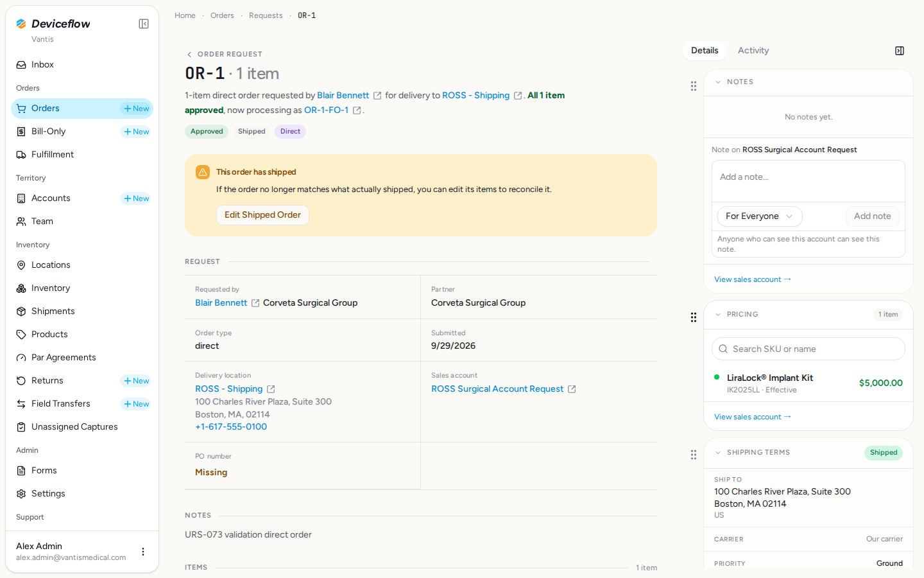Click back arrow beside ORDER REQUEST
The width and height of the screenshot is (924, 578).
189,55
